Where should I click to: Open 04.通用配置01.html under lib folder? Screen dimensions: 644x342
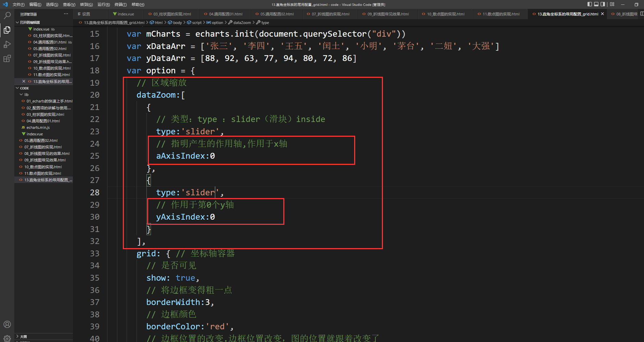tap(43, 121)
